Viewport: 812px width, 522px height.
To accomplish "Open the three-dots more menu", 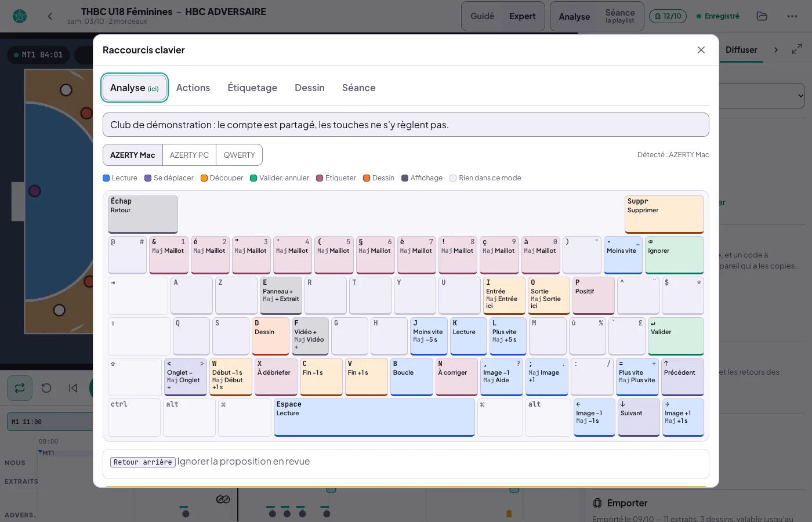I will [x=792, y=16].
